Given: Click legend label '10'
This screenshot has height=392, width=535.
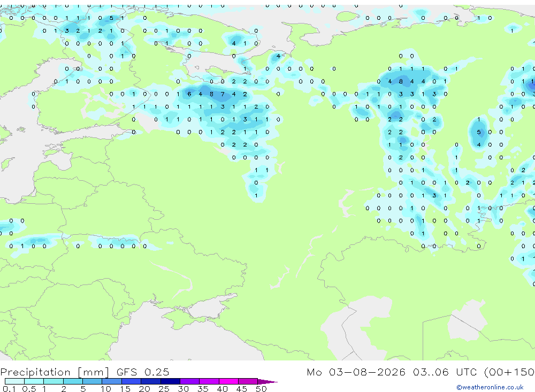Looking at the screenshot, I should click(105, 389).
